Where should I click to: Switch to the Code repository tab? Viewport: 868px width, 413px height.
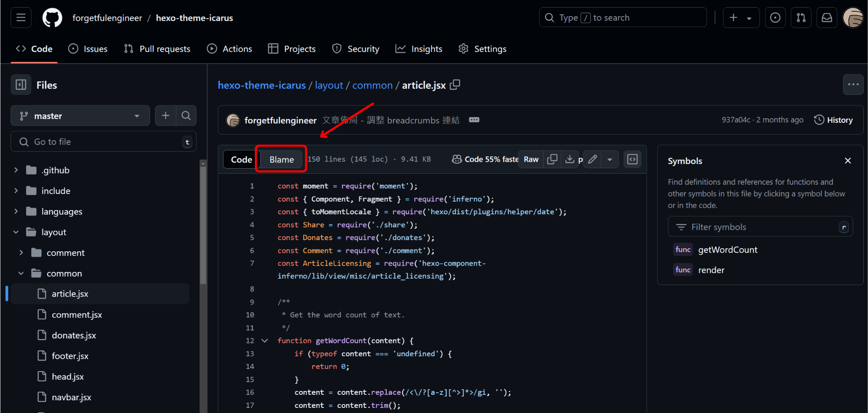click(x=34, y=49)
